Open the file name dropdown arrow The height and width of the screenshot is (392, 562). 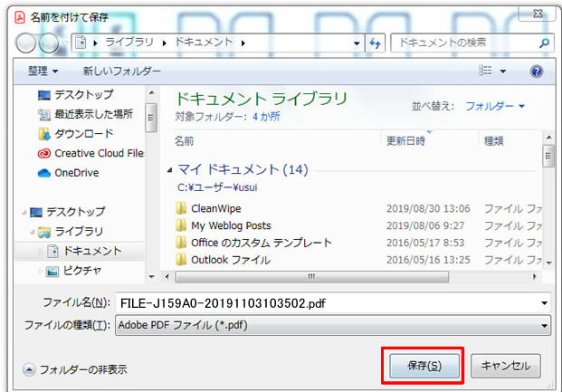point(544,303)
